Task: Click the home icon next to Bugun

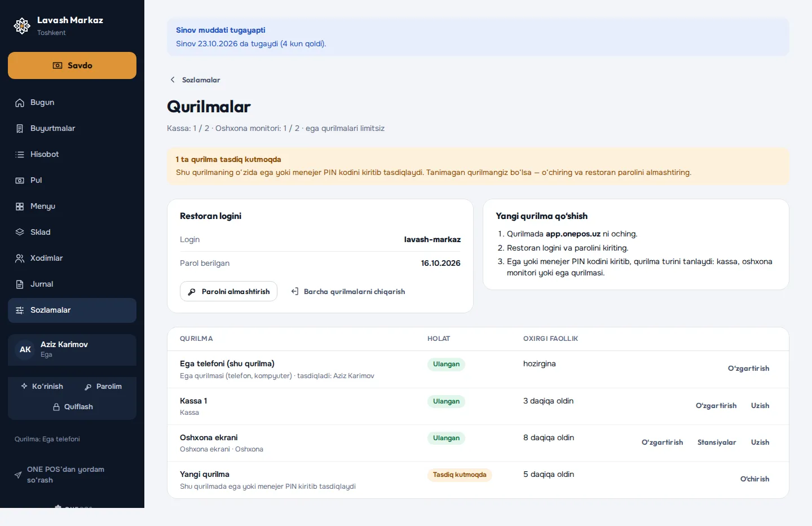Action: click(20, 103)
